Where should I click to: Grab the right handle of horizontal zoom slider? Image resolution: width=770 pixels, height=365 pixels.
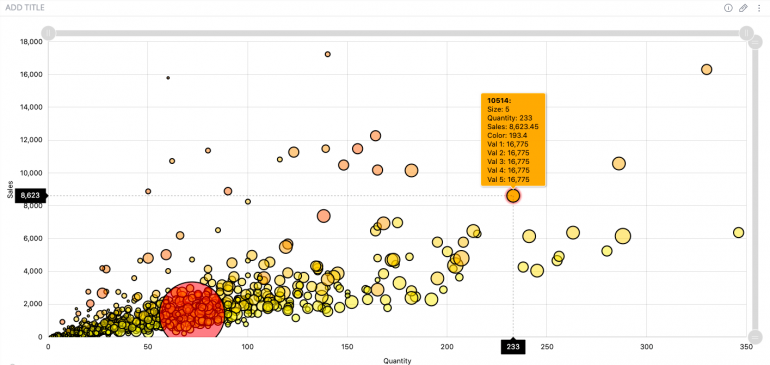tap(746, 33)
